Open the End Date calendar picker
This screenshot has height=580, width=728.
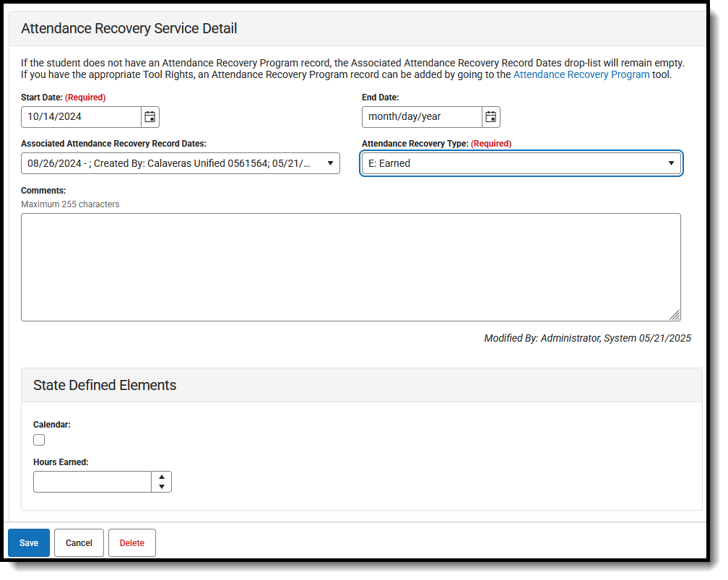click(491, 117)
